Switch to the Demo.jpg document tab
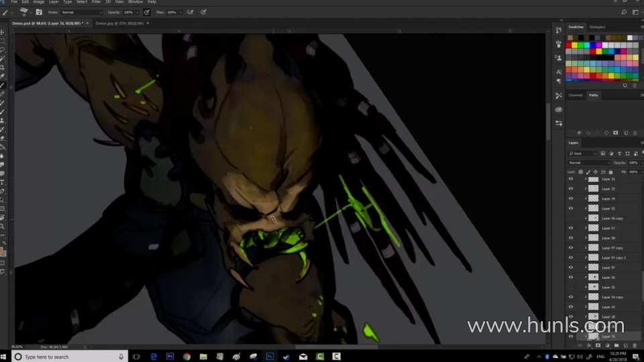The width and height of the screenshot is (644, 362). click(x=119, y=23)
